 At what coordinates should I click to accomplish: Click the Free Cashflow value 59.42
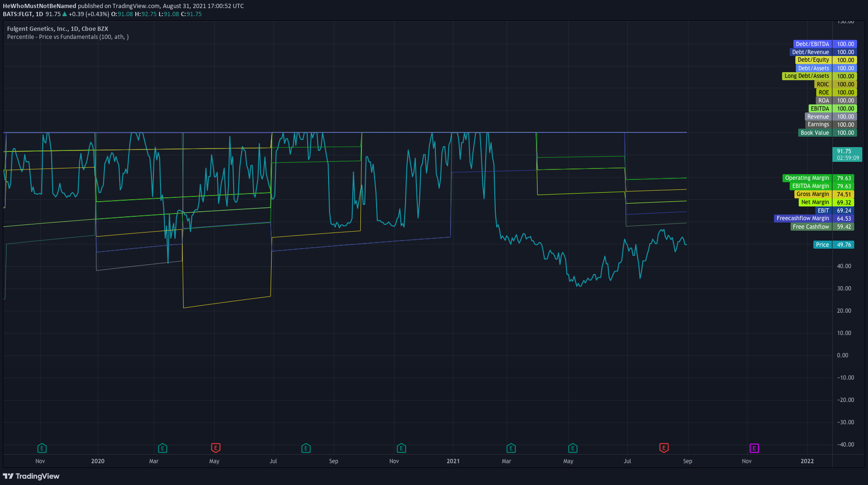click(x=844, y=227)
